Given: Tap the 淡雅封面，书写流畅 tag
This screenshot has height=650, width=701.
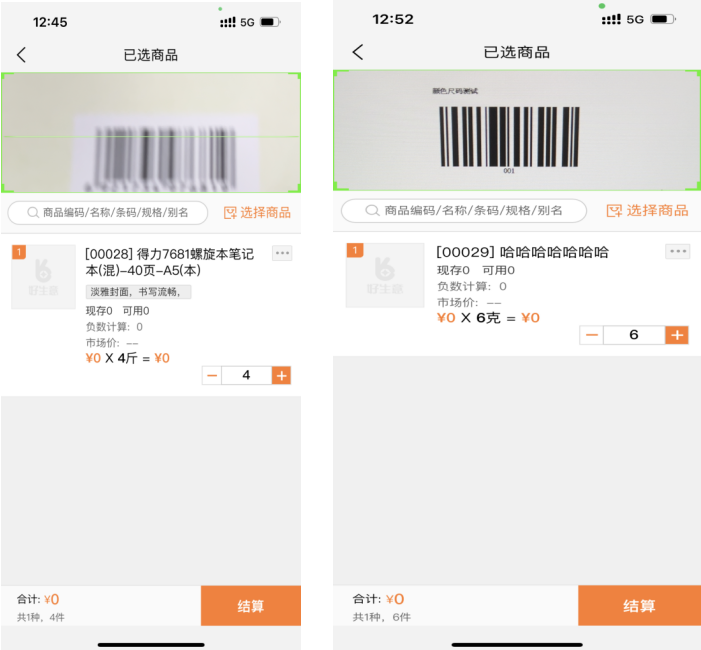Looking at the screenshot, I should tap(138, 292).
